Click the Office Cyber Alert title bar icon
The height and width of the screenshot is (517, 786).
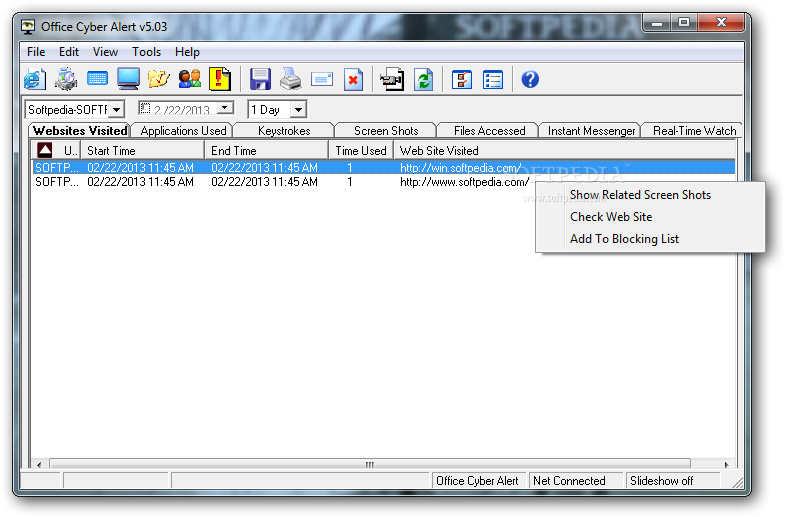click(28, 27)
